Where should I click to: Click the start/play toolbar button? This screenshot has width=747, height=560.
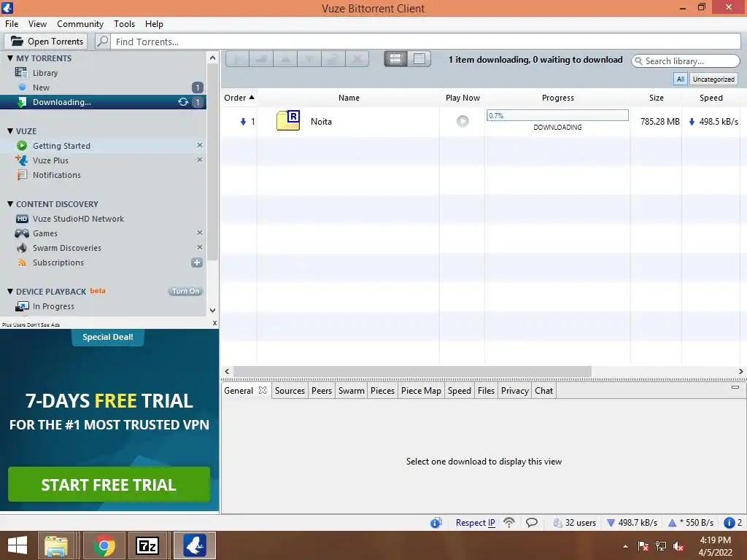coord(237,59)
